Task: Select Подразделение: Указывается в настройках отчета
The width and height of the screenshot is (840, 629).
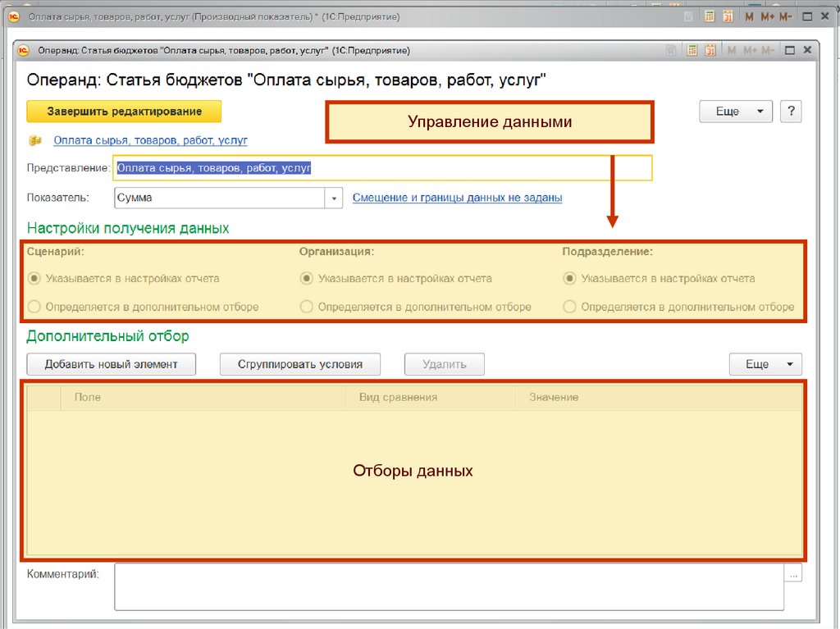Action: tap(659, 279)
